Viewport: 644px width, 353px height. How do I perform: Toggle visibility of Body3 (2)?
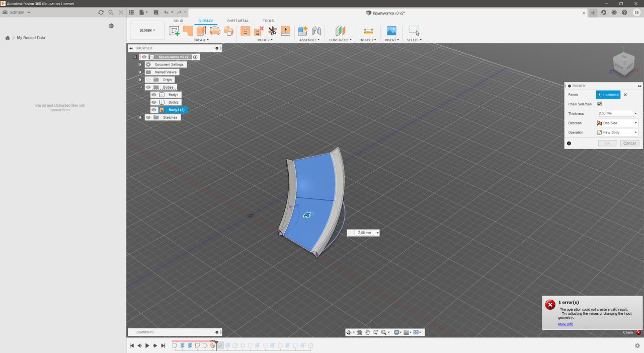coord(154,110)
